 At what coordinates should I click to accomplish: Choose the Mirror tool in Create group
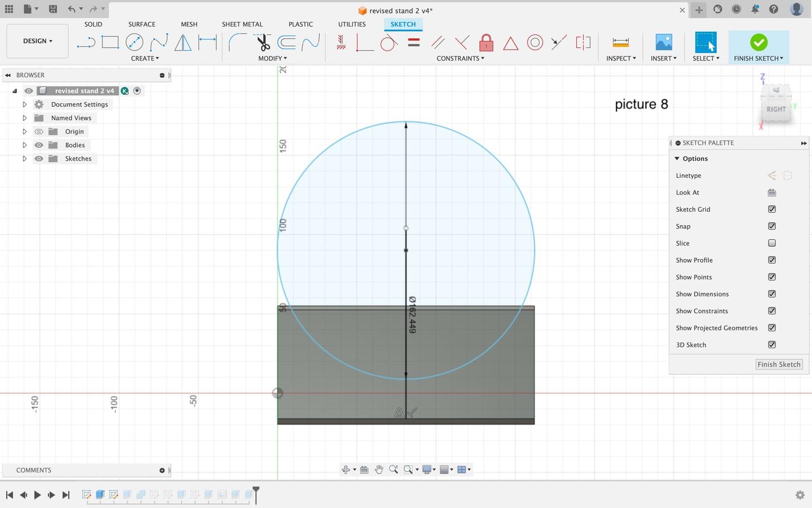(183, 42)
